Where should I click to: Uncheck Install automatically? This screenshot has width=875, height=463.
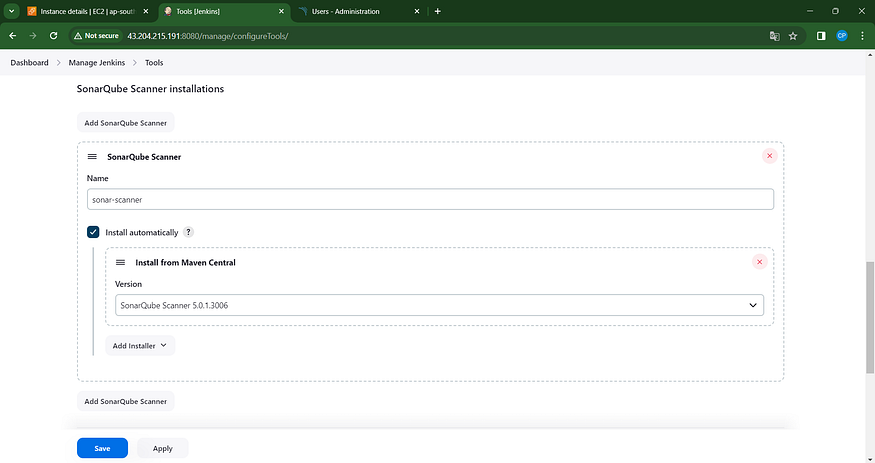coord(93,232)
